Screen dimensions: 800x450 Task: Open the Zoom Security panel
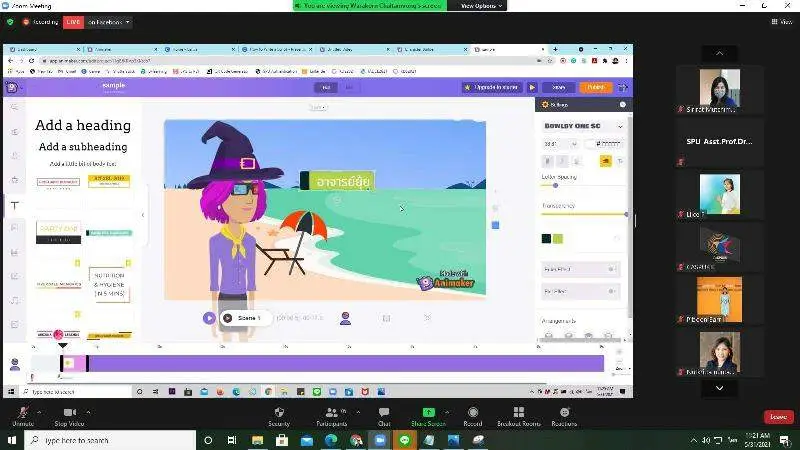[279, 412]
